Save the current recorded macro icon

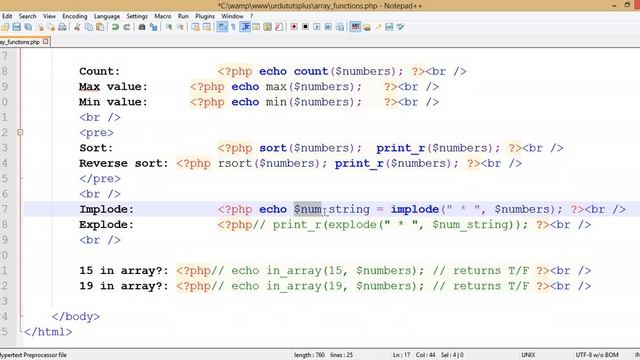(340, 27)
